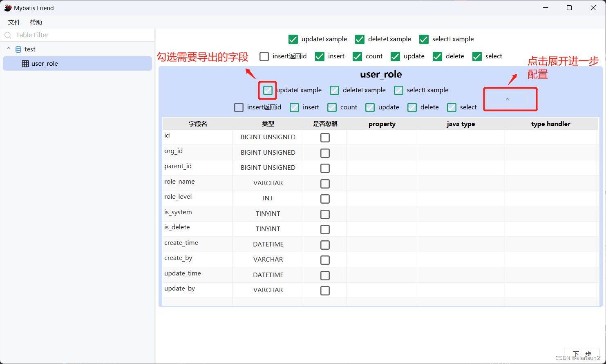Click java type cell in id row
This screenshot has height=364, width=606.
point(461,137)
